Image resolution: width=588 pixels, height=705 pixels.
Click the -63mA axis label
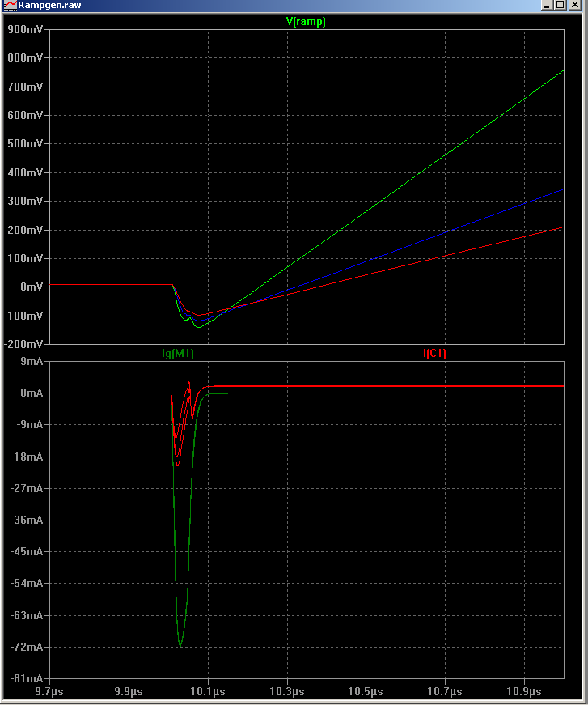[27, 615]
